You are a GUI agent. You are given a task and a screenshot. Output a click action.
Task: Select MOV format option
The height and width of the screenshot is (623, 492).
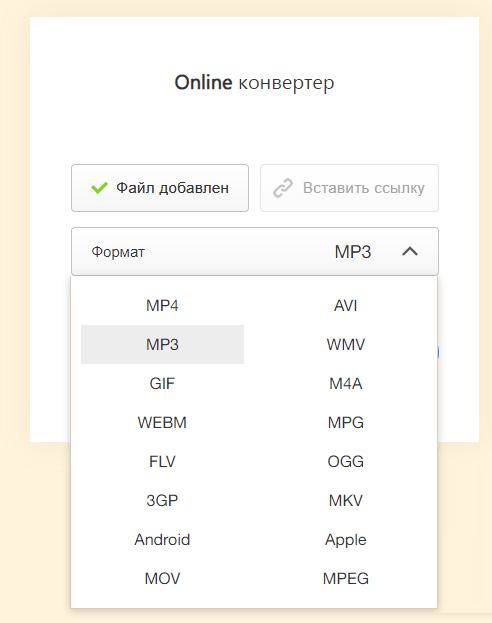point(162,578)
